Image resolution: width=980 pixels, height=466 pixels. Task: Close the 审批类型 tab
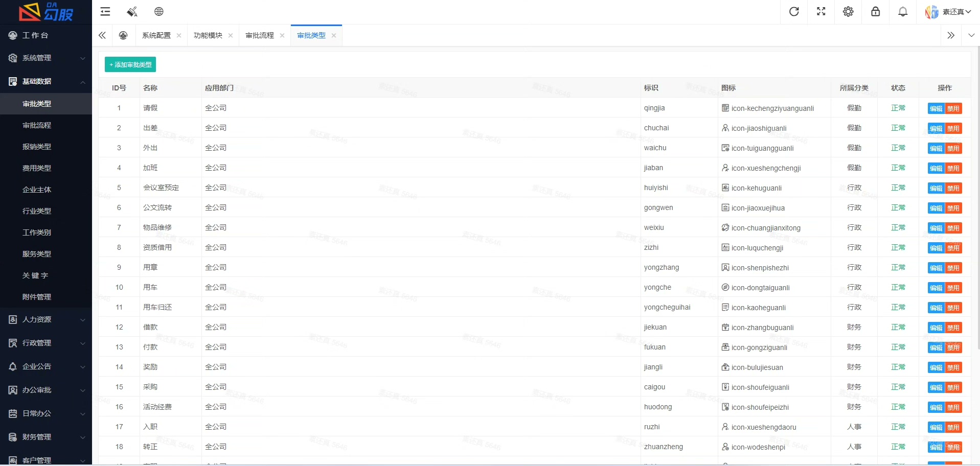[x=334, y=35]
